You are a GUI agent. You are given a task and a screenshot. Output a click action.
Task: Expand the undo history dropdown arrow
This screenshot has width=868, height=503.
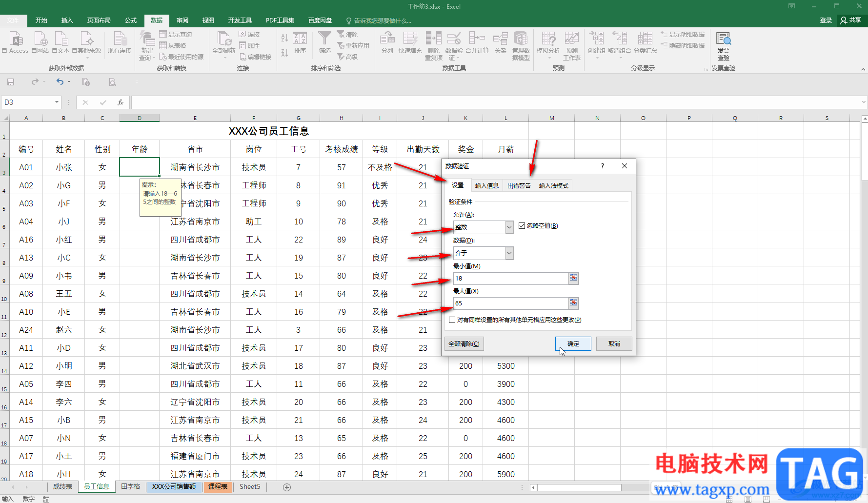coord(69,82)
